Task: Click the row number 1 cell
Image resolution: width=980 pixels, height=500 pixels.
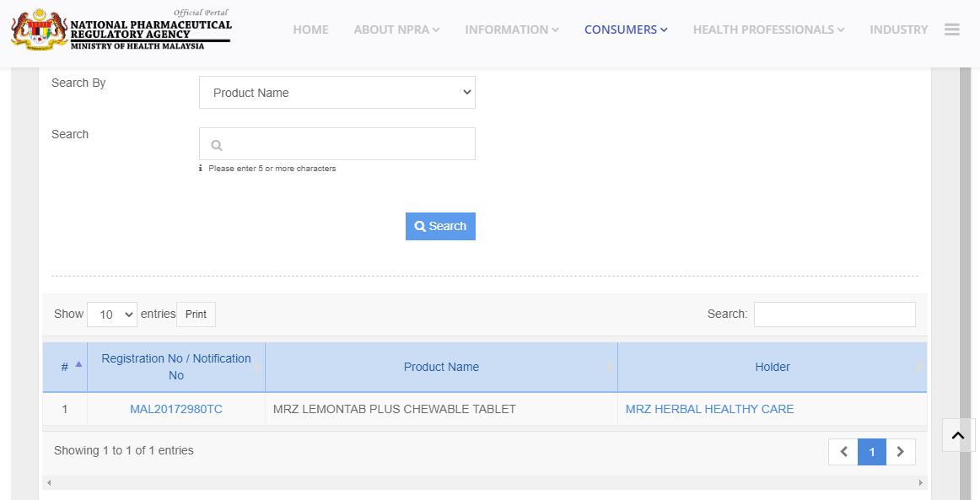Action: 65,410
